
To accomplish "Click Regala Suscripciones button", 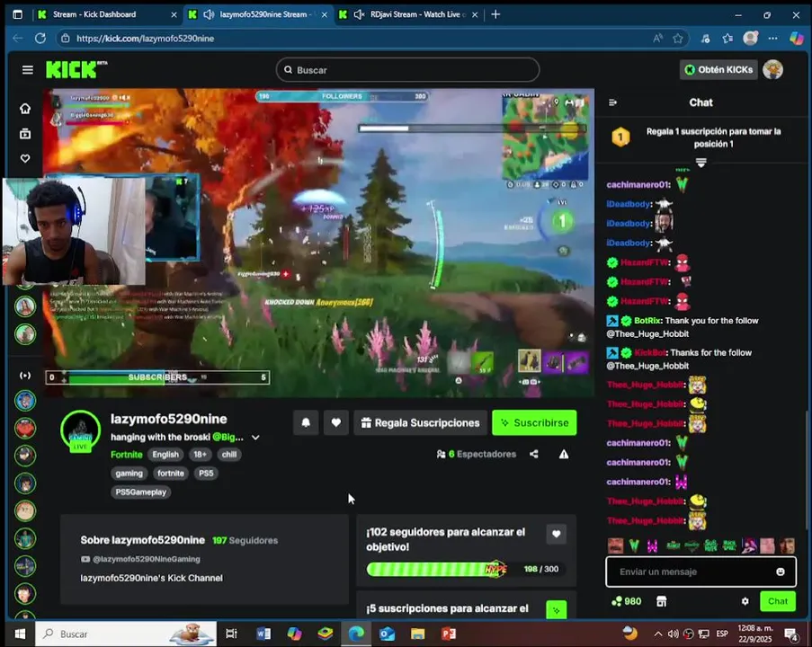I will 421,423.
